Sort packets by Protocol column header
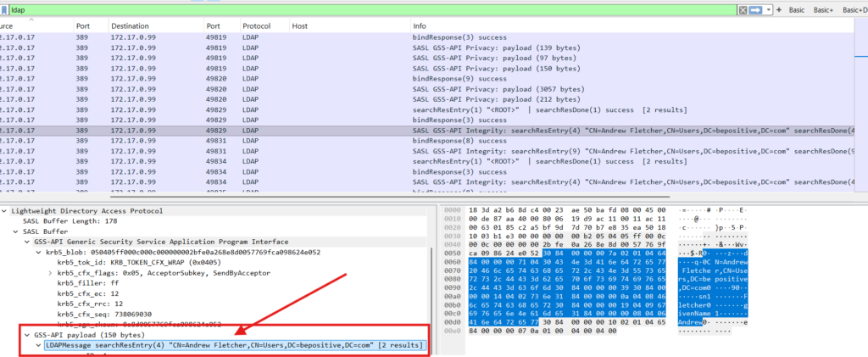The height and width of the screenshot is (357, 868). [256, 26]
